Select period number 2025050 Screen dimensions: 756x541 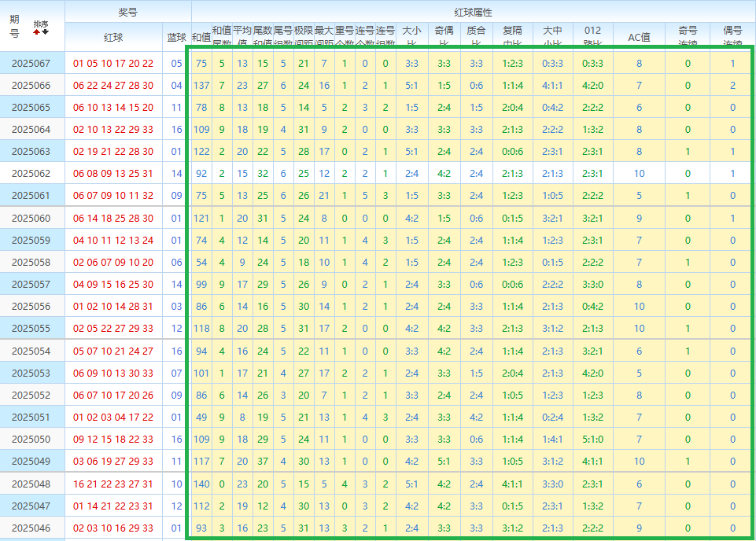31,440
